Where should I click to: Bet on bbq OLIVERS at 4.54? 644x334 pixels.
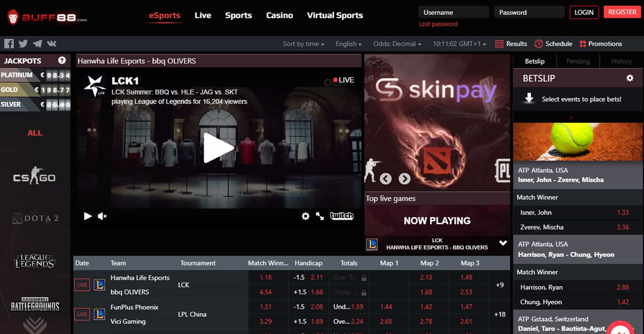(266, 292)
